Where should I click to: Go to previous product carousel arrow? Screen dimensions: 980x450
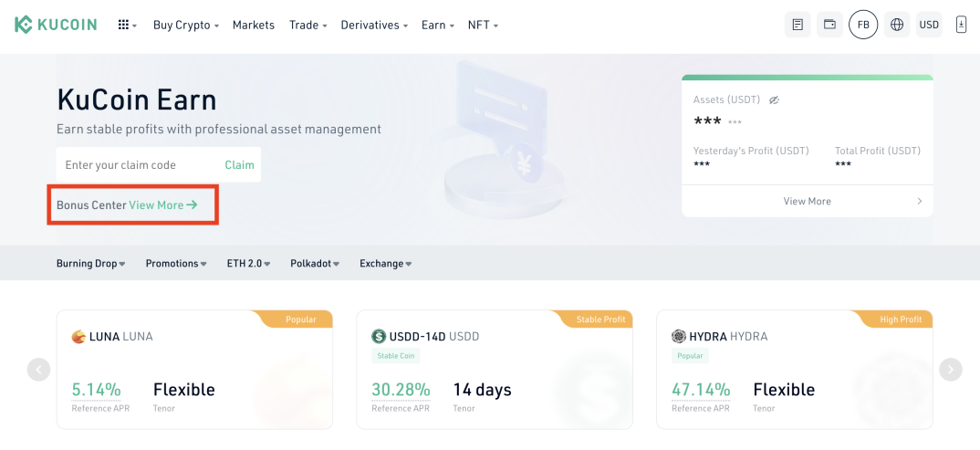38,370
